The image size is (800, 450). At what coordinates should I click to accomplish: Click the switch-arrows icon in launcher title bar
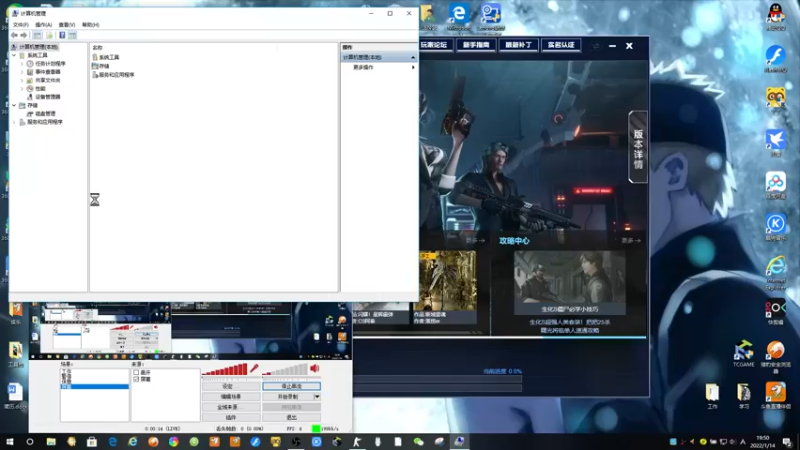(595, 46)
